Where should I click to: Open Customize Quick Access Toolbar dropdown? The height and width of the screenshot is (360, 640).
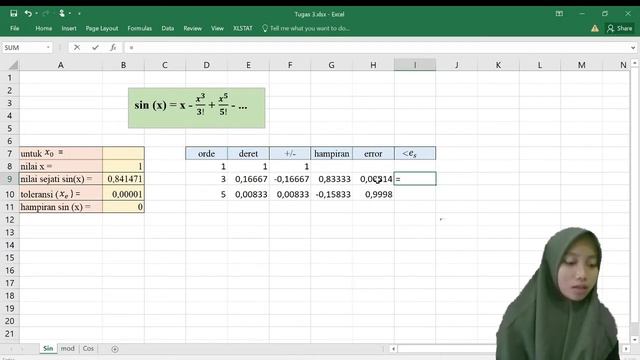point(79,13)
